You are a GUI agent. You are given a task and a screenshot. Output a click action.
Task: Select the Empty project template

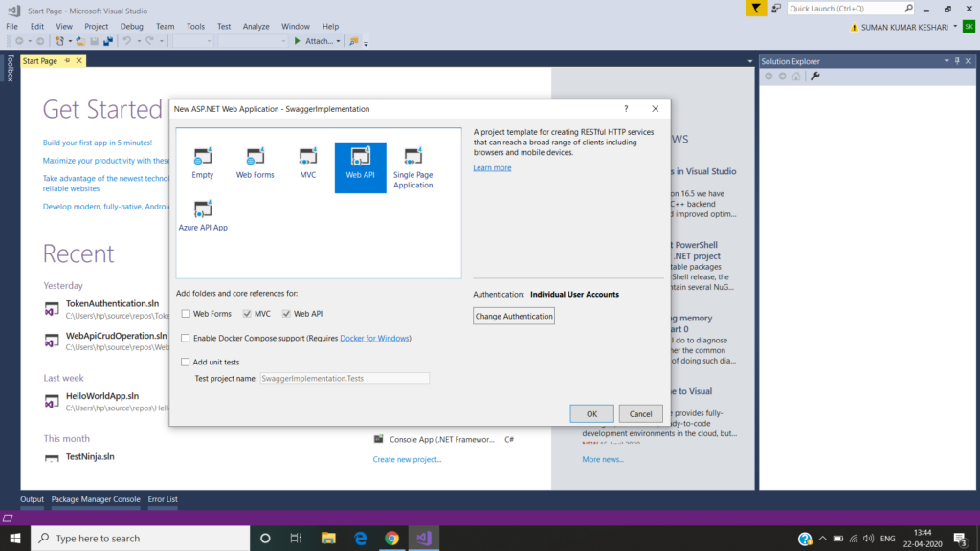coord(203,164)
